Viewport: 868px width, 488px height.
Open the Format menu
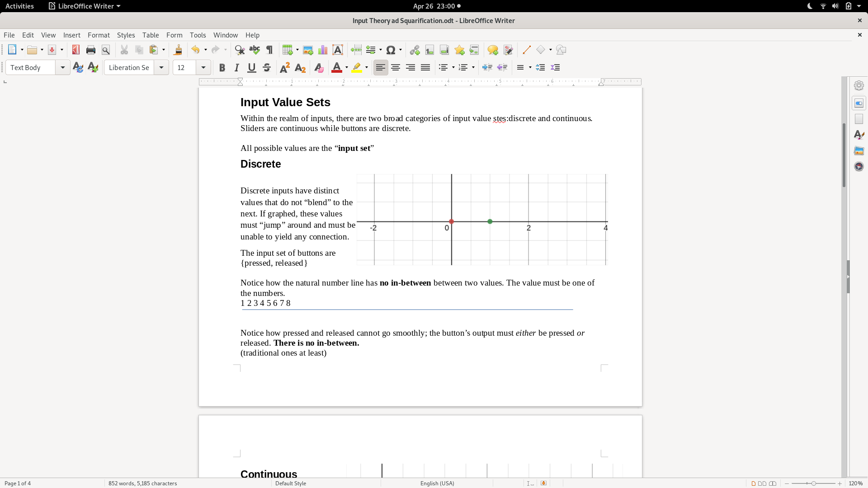click(x=99, y=35)
